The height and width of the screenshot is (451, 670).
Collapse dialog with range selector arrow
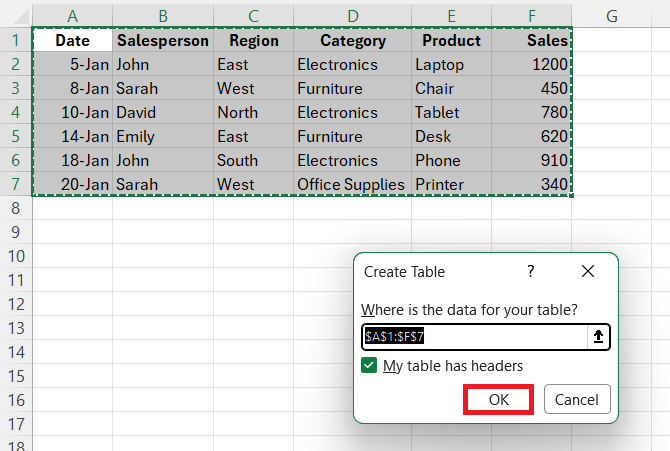(598, 337)
